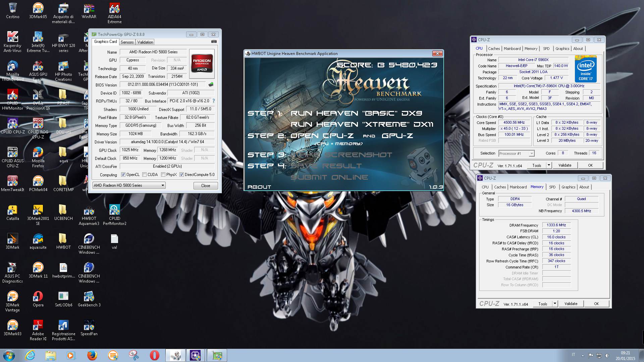Expand Tools dropdown arrow in CPU-Z Memory window
The image size is (644, 362).
point(555,304)
